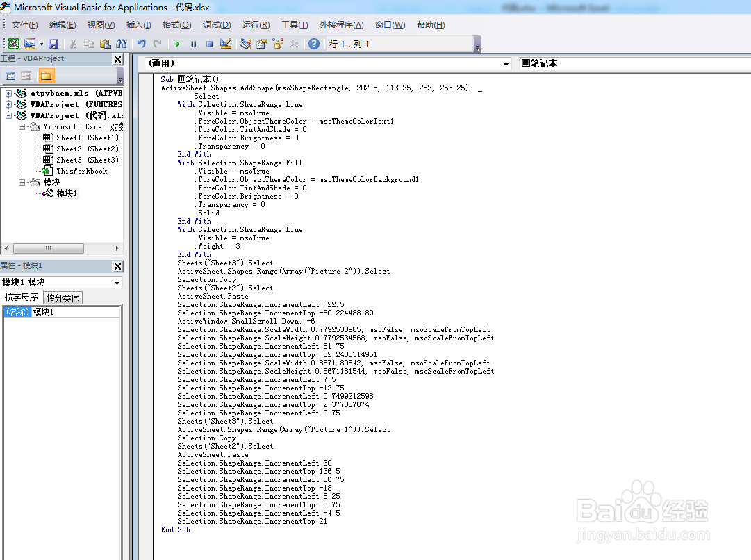Switch to 按分类序 tab
The height and width of the screenshot is (560, 751).
point(63,298)
